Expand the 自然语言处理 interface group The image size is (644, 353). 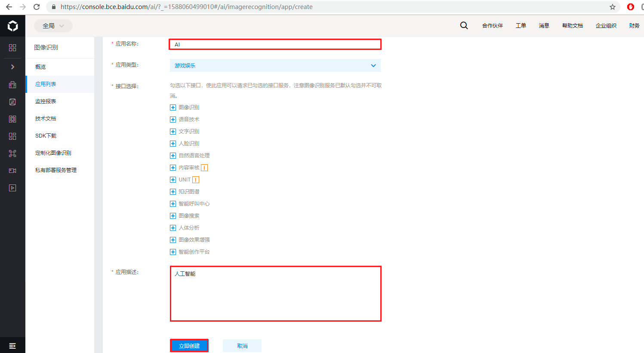173,156
